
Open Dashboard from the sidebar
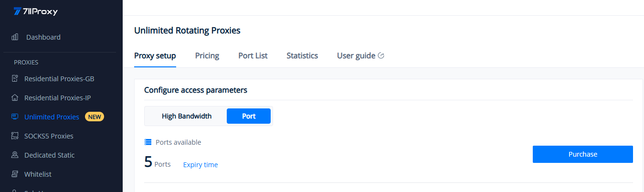(x=43, y=37)
